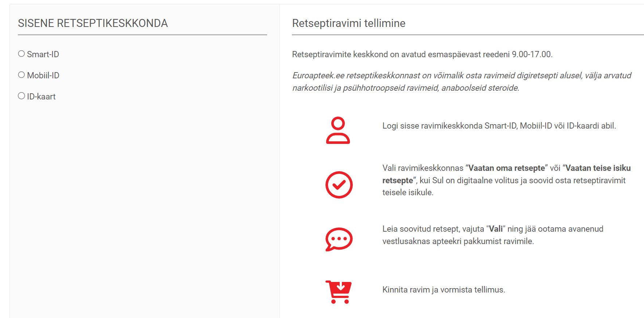Click the italic Euroapteek.ee notice paragraph

[462, 82]
